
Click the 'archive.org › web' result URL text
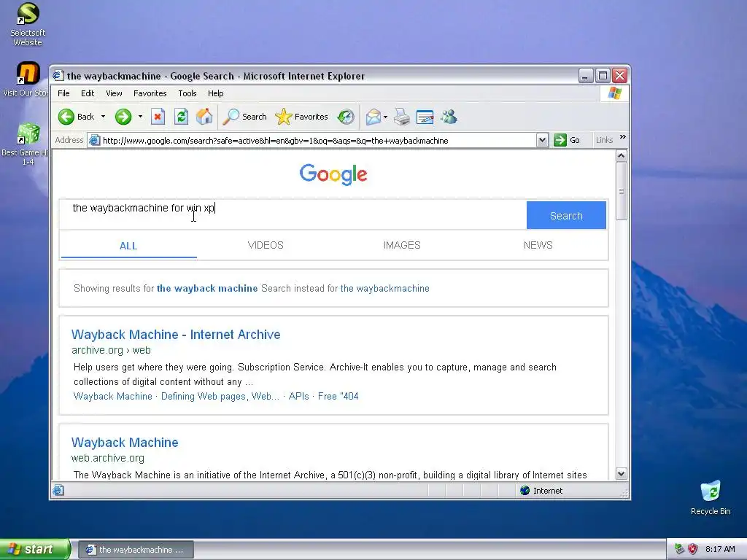tap(111, 350)
